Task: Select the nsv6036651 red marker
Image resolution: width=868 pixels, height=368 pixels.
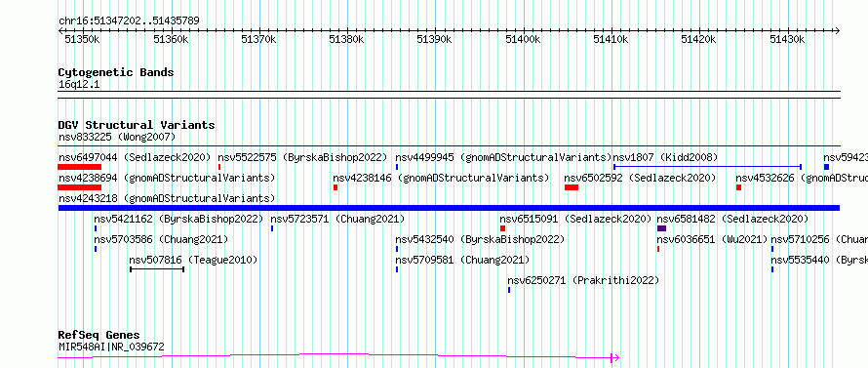Action: click(658, 249)
